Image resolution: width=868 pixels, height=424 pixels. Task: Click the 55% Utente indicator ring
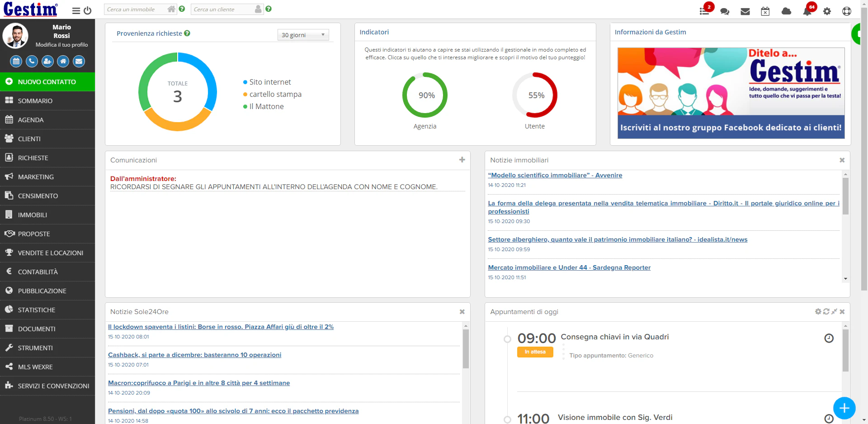coord(535,95)
